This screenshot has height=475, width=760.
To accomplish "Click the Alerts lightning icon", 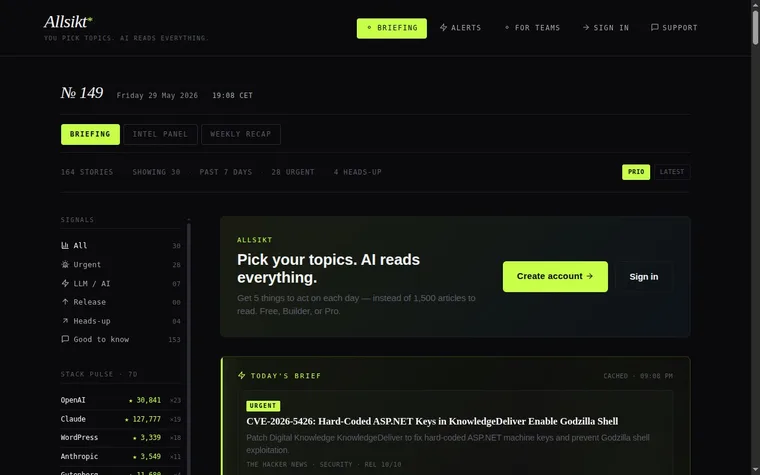I will click(443, 28).
